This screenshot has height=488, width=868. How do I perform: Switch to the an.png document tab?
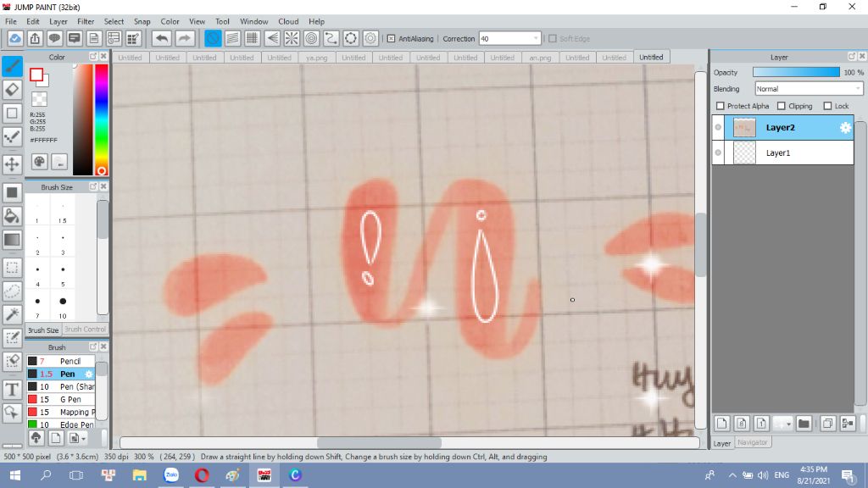tap(540, 58)
